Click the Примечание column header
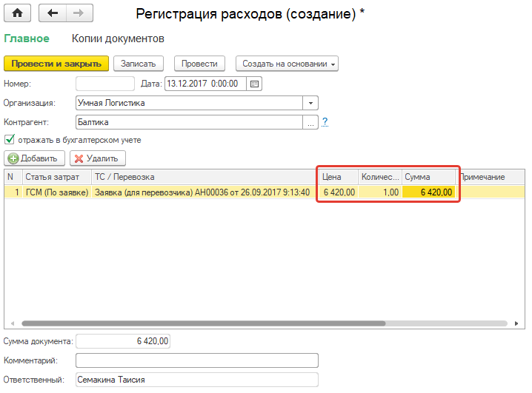Screen dimensions: 532x393 coord(491,177)
